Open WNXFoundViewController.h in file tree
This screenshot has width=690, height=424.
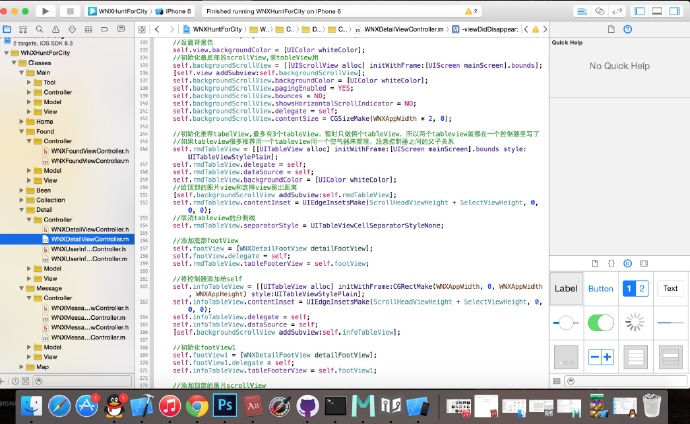pyautogui.click(x=90, y=150)
